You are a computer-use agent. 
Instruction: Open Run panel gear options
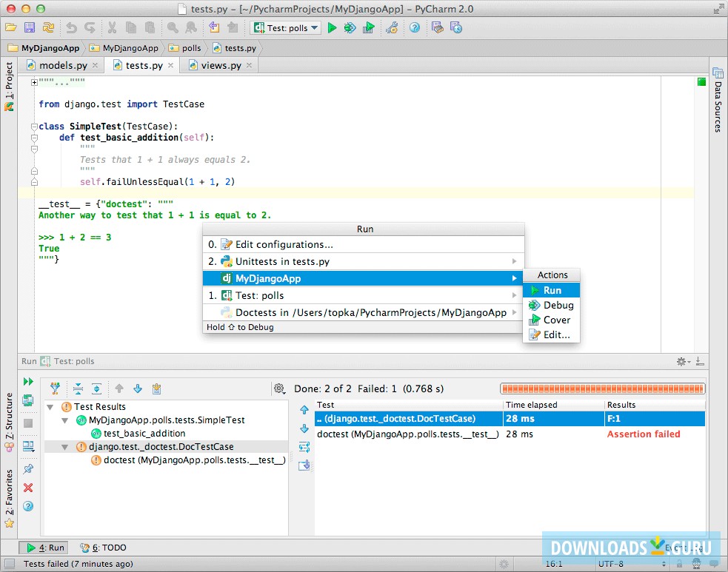click(x=683, y=361)
